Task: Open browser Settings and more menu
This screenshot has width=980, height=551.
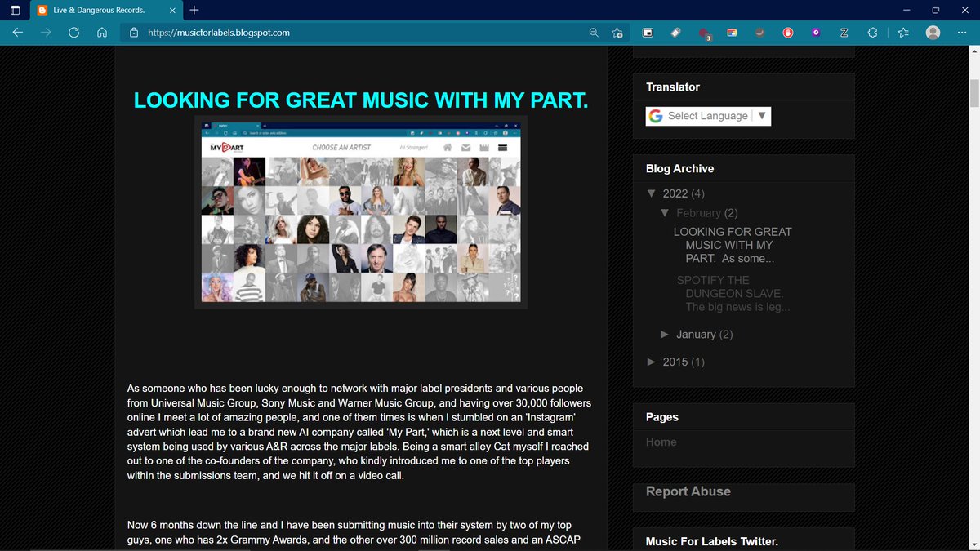Action: (x=961, y=33)
